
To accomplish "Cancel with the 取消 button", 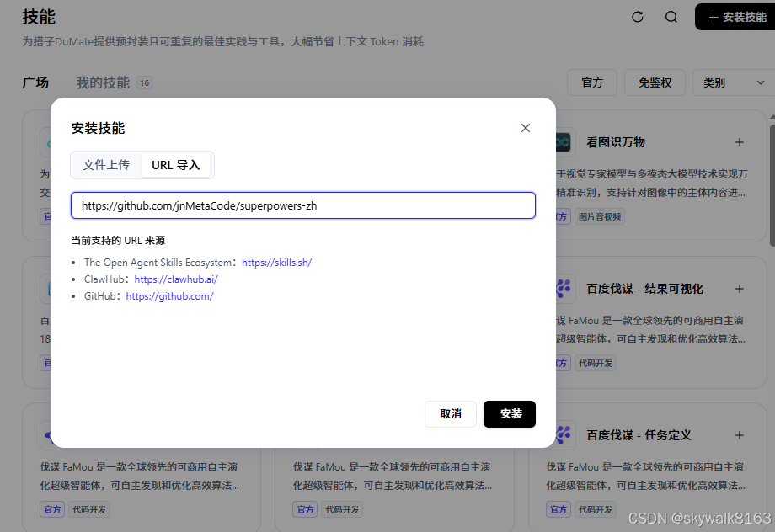I will click(x=451, y=413).
